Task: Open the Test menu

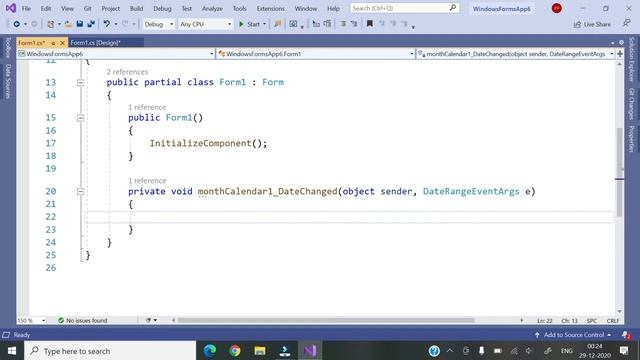Action: click(x=187, y=8)
